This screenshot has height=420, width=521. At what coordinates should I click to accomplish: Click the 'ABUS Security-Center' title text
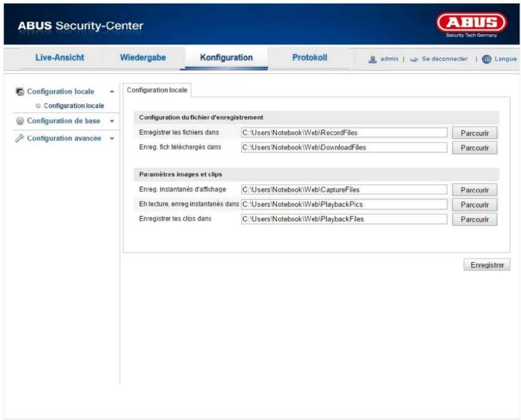(x=80, y=26)
